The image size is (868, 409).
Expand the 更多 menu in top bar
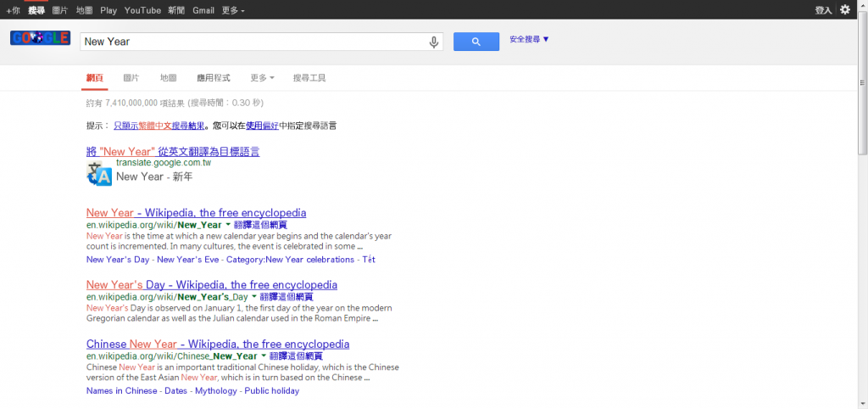click(x=233, y=10)
